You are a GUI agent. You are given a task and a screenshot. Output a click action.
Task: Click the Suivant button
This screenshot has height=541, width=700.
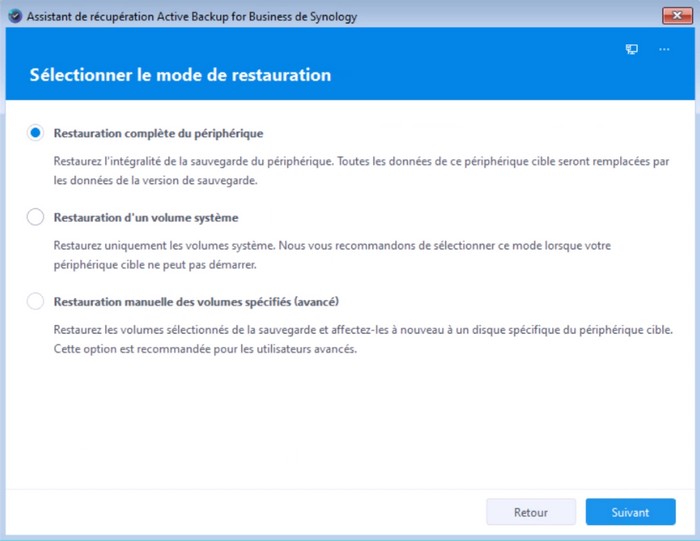[x=630, y=512]
